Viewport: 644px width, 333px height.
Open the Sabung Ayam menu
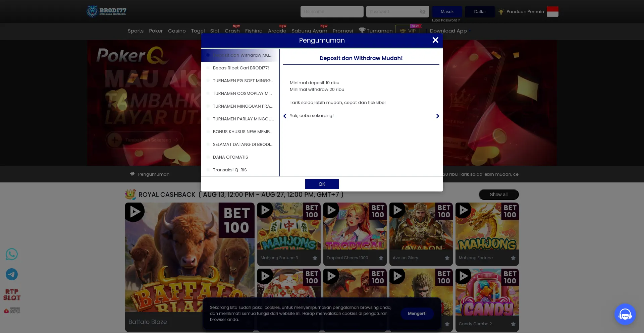(309, 31)
